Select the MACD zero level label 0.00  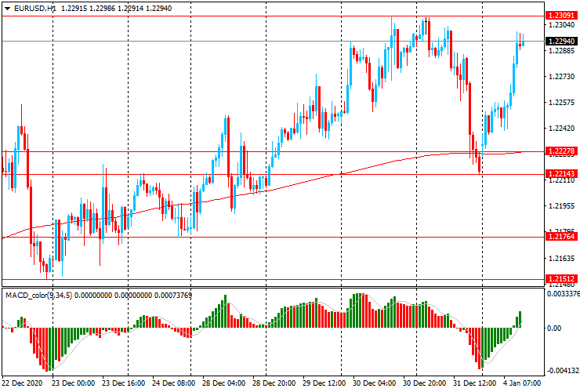(554, 328)
